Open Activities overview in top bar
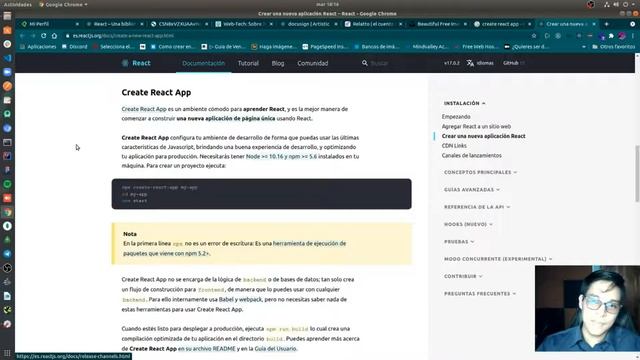The image size is (640, 360). click(18, 4)
